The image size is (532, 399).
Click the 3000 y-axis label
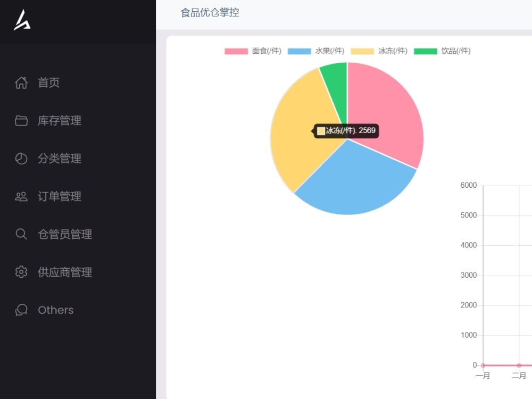(x=469, y=275)
